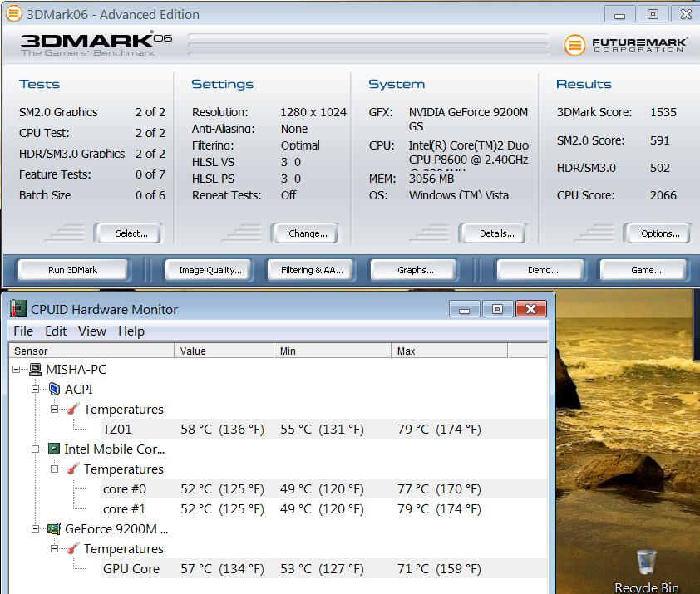Collapse the ACPI tree node

35,389
